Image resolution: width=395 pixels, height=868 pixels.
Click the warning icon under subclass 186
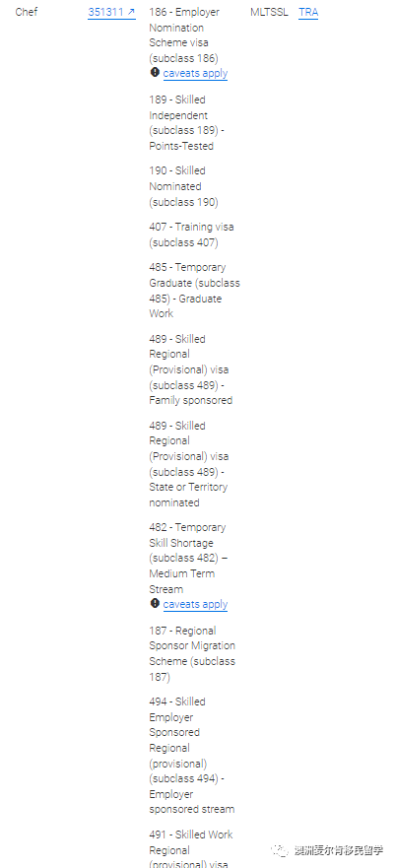pos(155,73)
